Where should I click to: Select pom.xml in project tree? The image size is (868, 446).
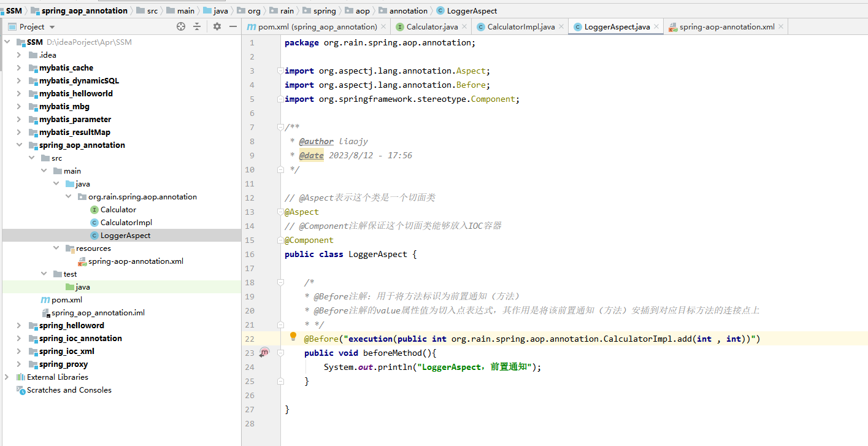click(x=67, y=300)
